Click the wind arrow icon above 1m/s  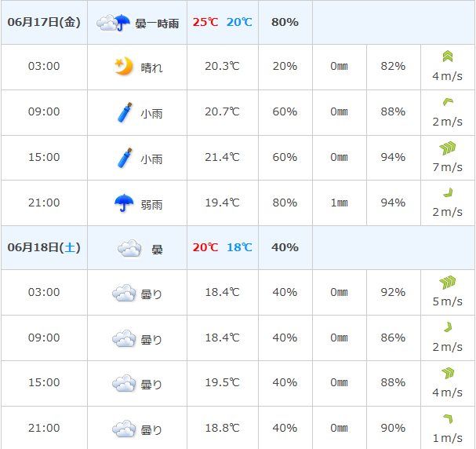(448, 418)
